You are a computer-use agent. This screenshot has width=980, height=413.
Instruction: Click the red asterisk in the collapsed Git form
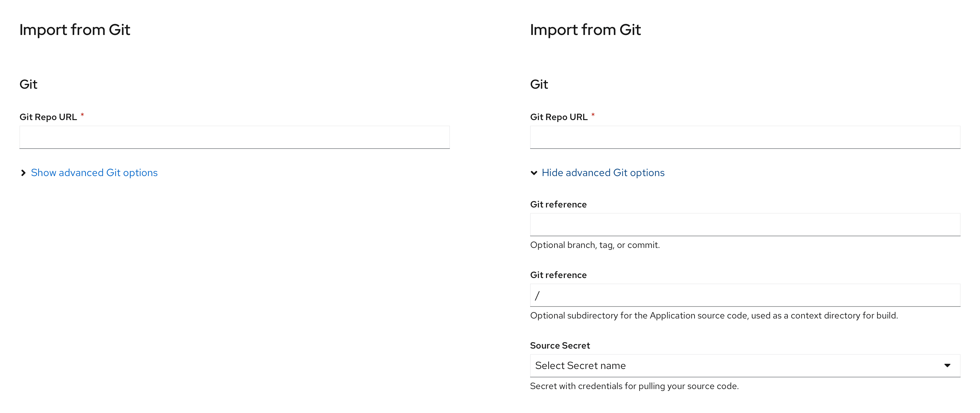82,115
